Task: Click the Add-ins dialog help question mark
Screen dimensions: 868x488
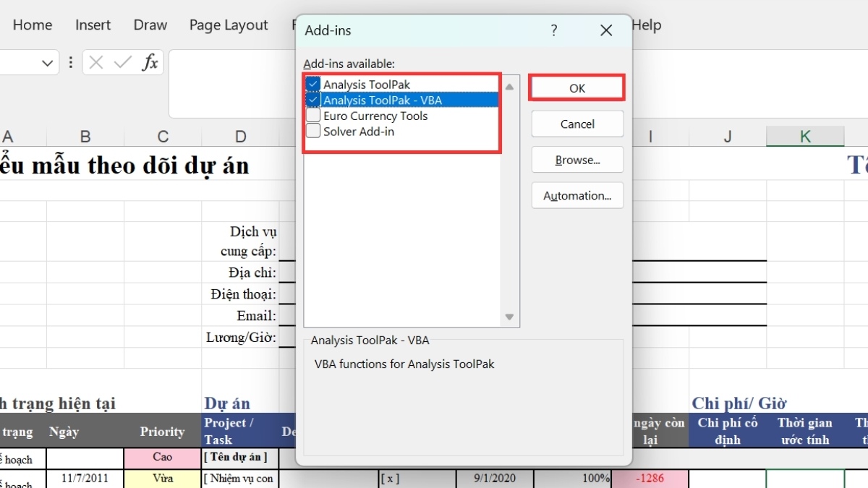Action: (x=554, y=30)
